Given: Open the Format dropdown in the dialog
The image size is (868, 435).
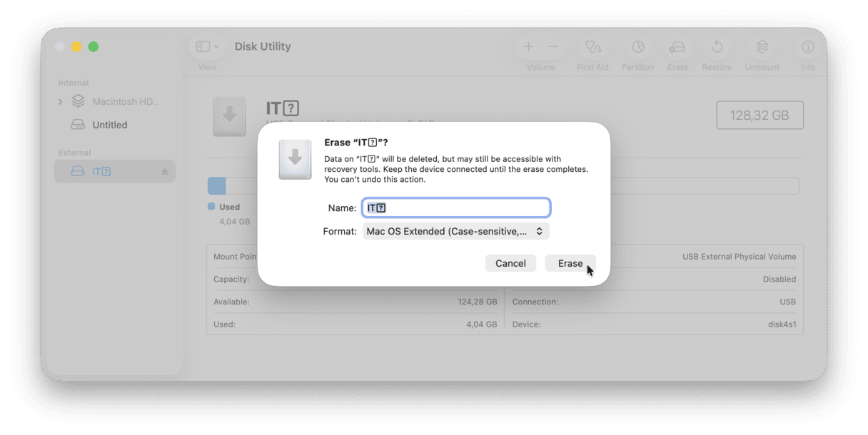Looking at the screenshot, I should pos(455,230).
